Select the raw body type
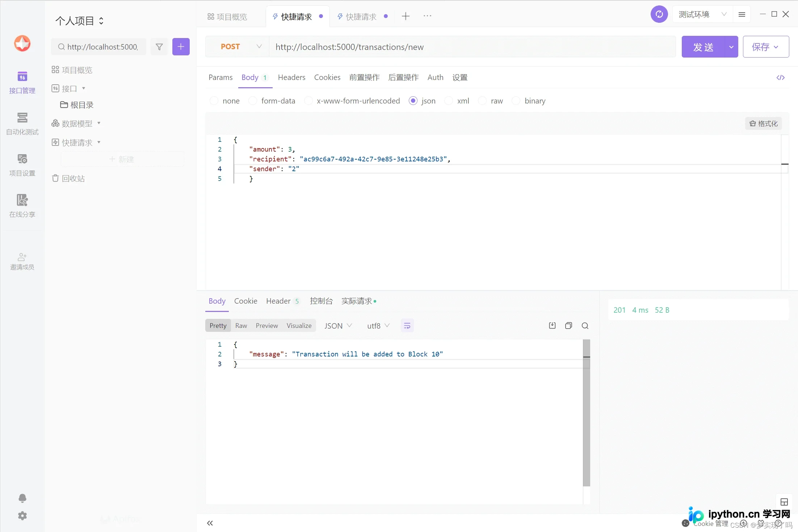 coord(491,101)
